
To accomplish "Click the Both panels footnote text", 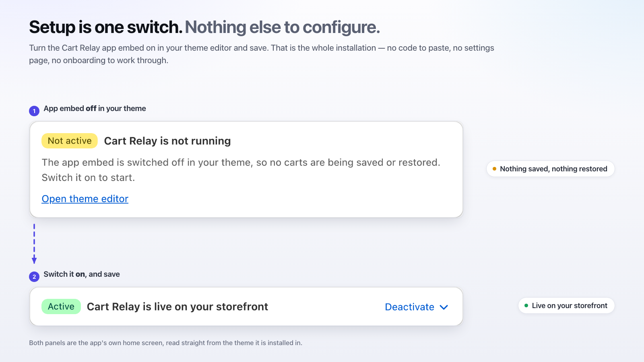I will [165, 343].
